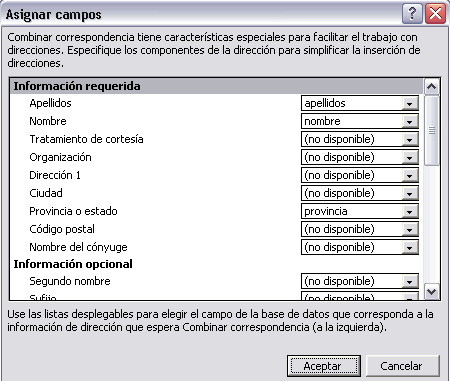Open the Apellidos field dropdown

pos(409,103)
